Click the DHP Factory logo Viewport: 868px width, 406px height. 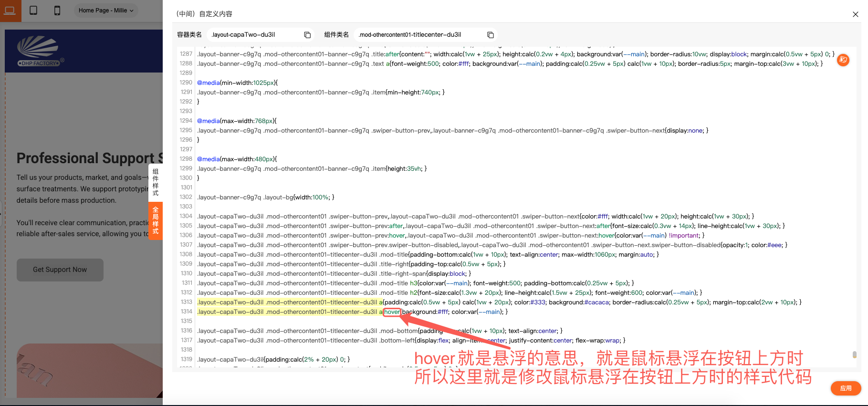click(x=39, y=51)
